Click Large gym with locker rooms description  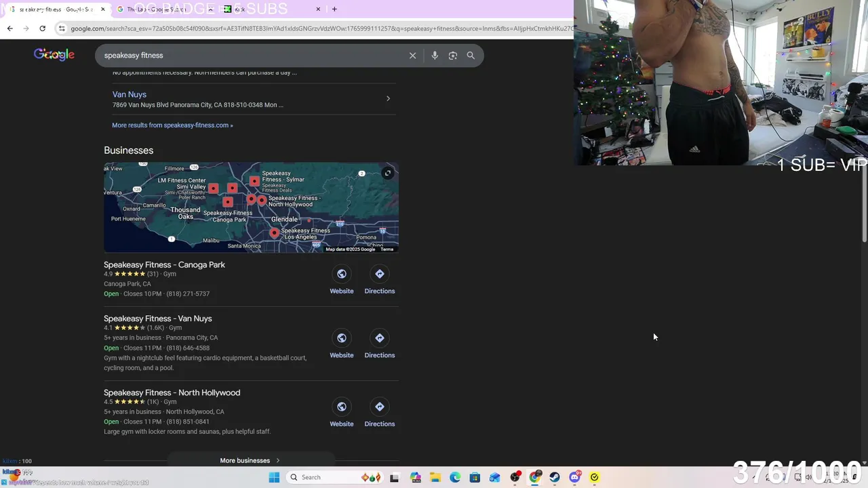tap(187, 431)
